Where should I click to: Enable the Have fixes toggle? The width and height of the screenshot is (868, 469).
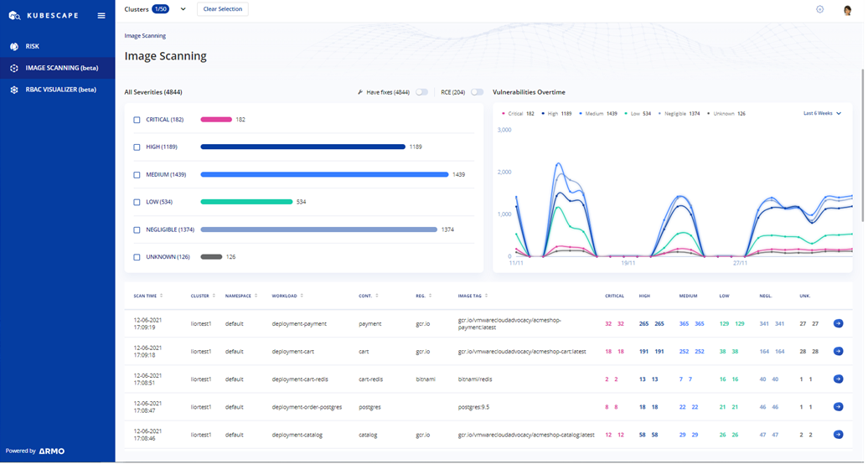pyautogui.click(x=421, y=92)
